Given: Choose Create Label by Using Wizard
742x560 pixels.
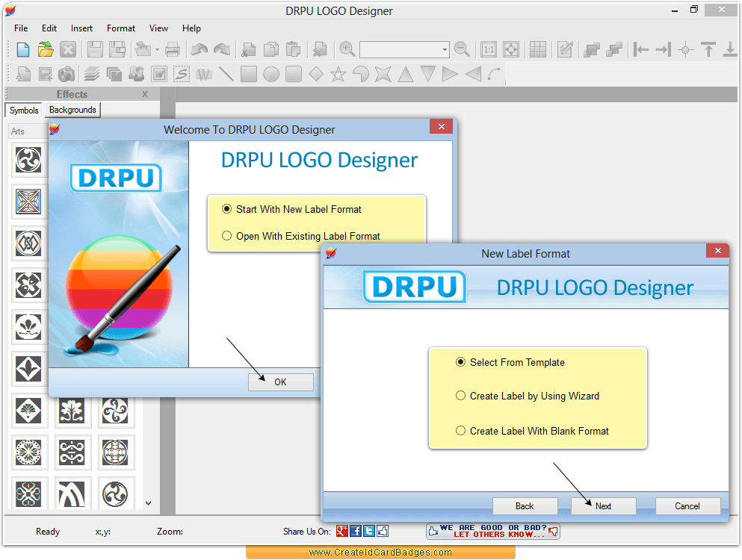Looking at the screenshot, I should (527, 396).
